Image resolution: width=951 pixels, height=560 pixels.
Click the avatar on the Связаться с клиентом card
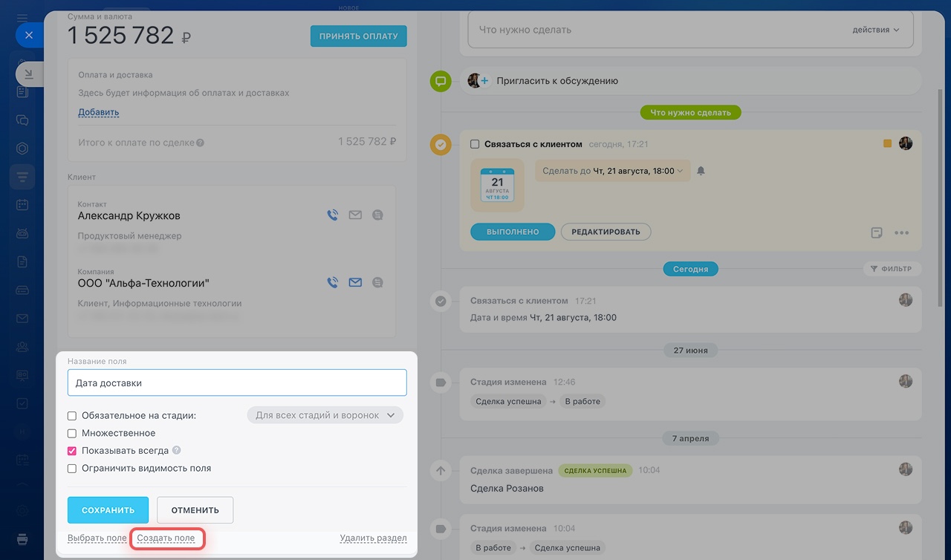click(x=905, y=143)
